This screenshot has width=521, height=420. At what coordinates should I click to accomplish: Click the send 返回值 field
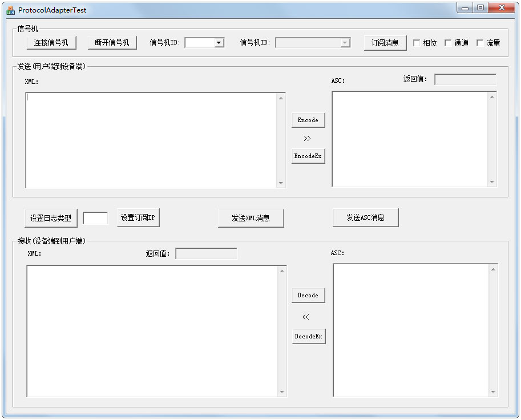pos(465,79)
